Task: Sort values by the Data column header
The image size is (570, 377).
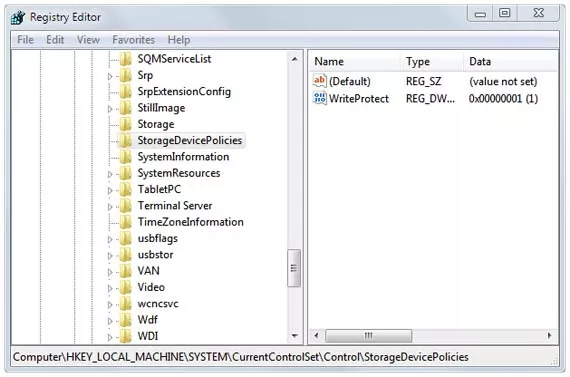Action: 510,61
